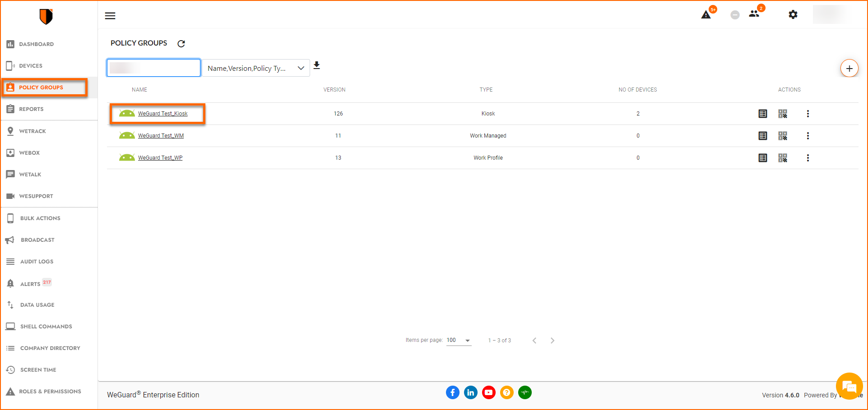Open more actions for WeGuard Test_Kiosk
The image size is (868, 410).
pos(808,114)
